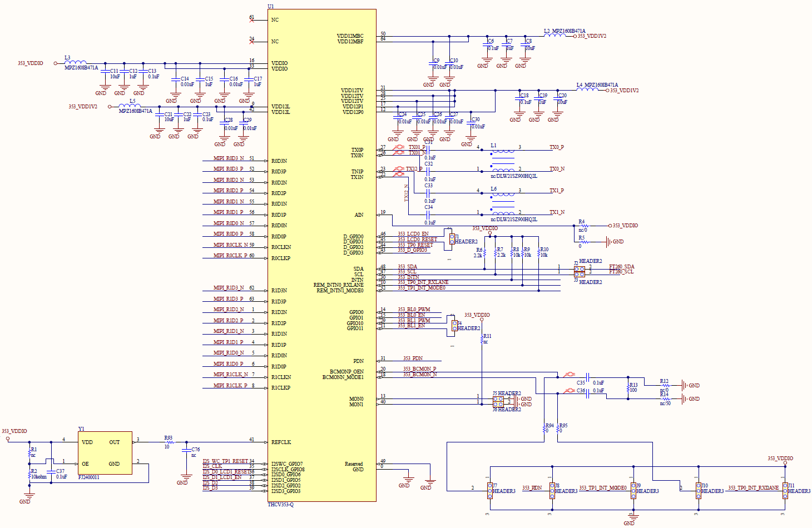Select the J7 HEADER3 connector
The image size is (812, 528).
coord(490,490)
